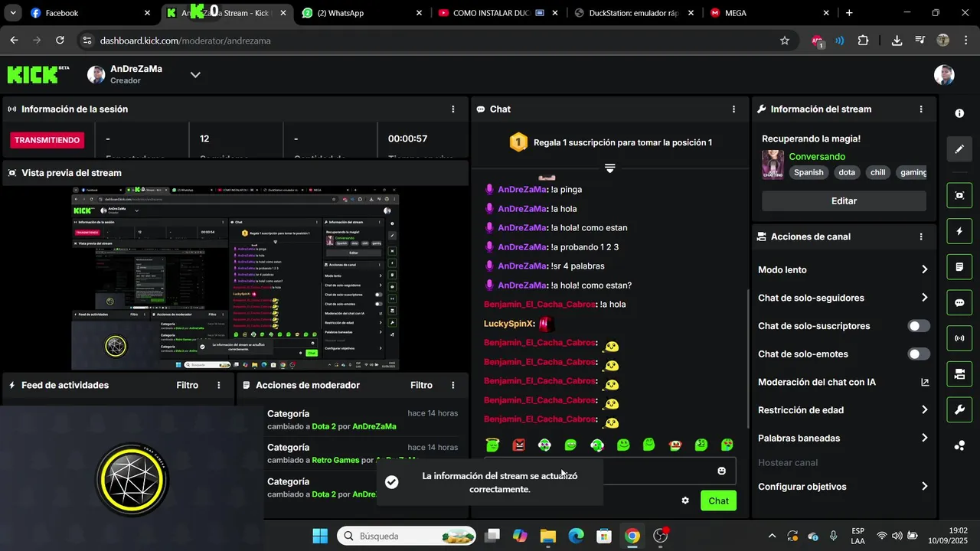Viewport: 980px width, 551px height.
Task: Open a new browser tab
Action: click(x=849, y=13)
